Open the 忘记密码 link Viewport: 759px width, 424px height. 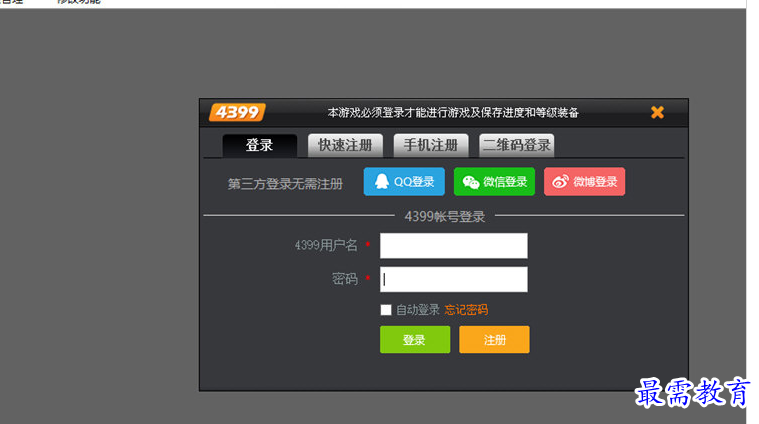click(466, 310)
